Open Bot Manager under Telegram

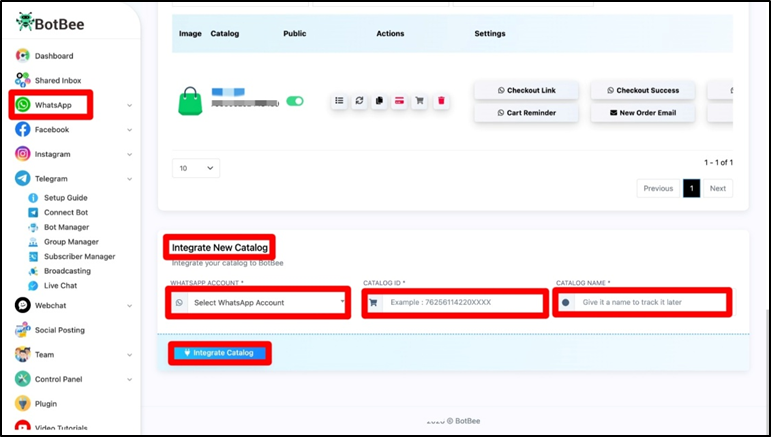tap(66, 227)
